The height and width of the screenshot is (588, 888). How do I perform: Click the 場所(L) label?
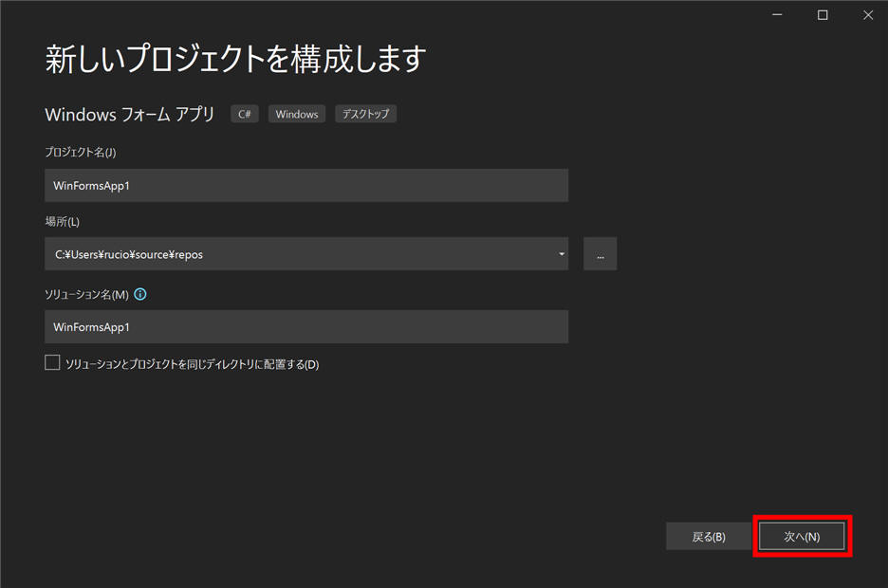pos(63,221)
